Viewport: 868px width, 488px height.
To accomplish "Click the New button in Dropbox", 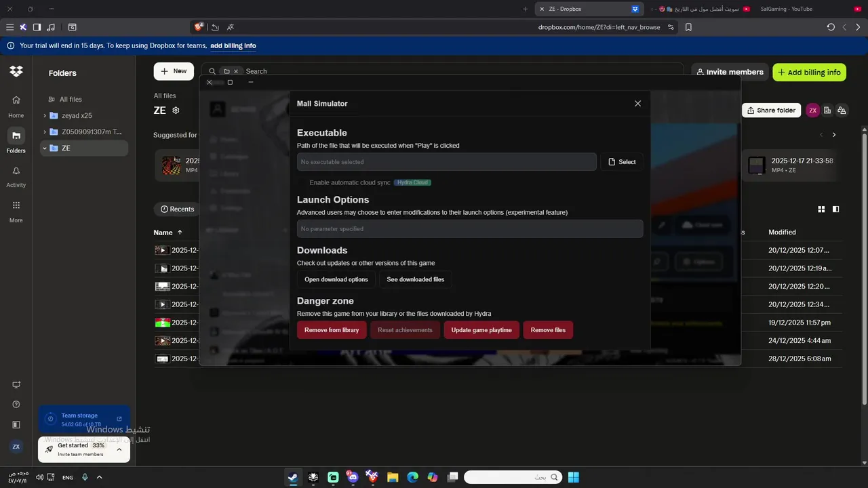I will click(174, 71).
